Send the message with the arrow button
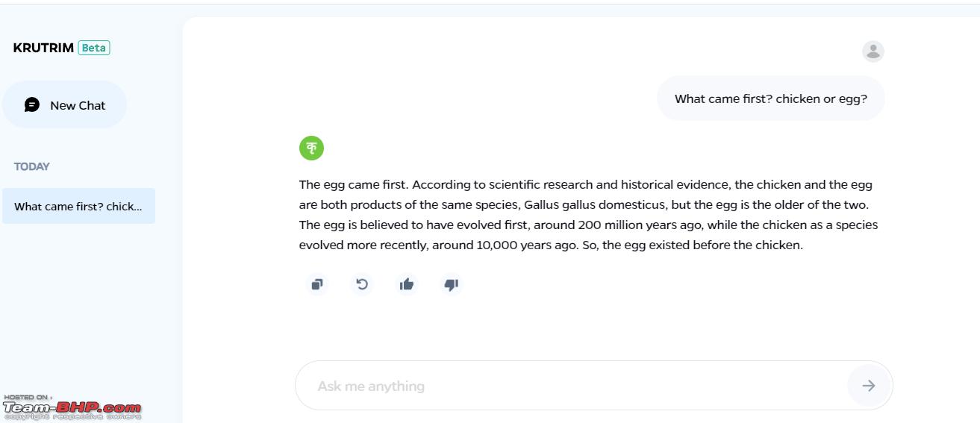 pyautogui.click(x=869, y=386)
